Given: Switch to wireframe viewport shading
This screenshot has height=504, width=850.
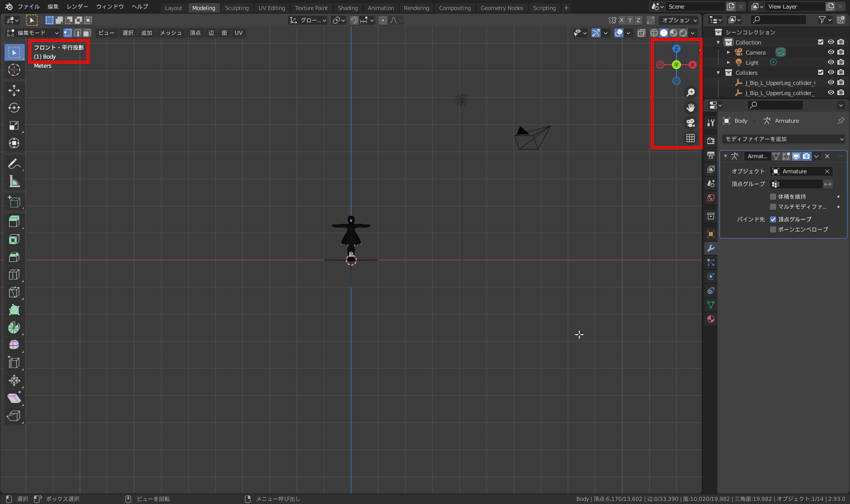Looking at the screenshot, I should [654, 33].
